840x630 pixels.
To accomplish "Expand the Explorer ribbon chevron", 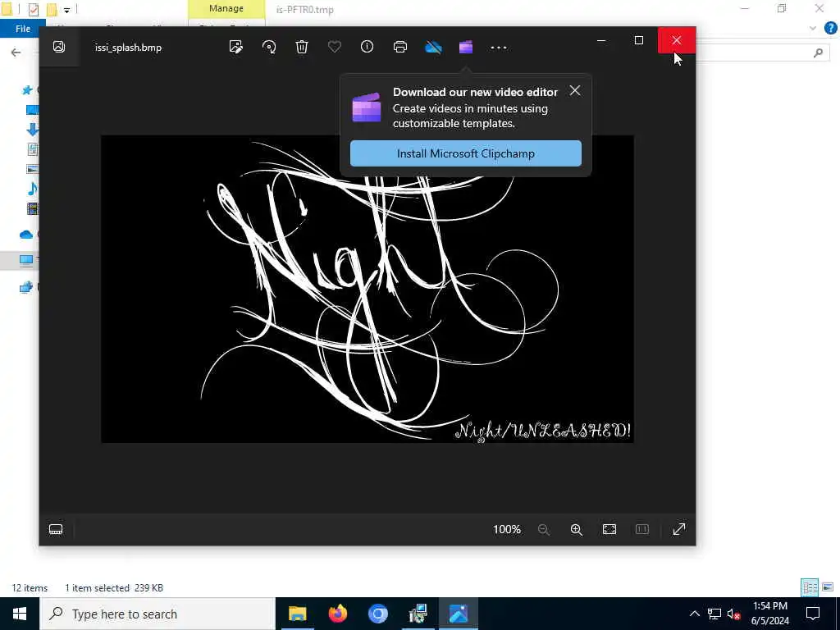I will tap(813, 29).
